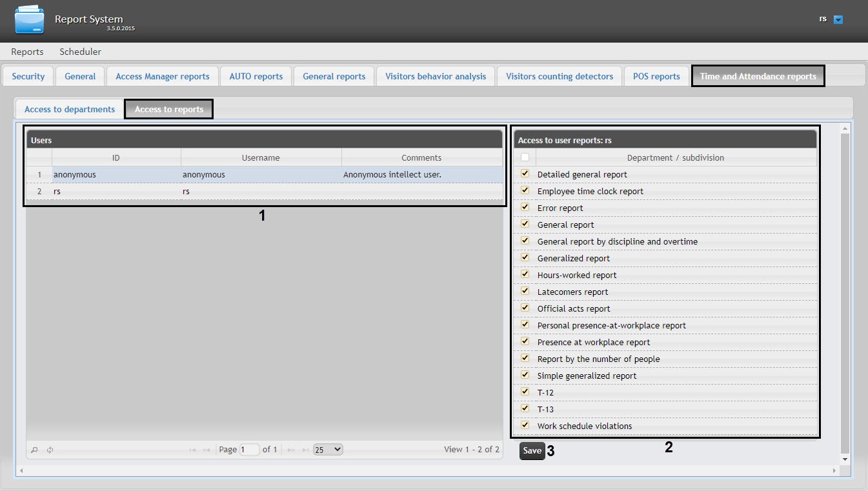This screenshot has height=491, width=868.
Task: Click the vertical scrollbar up arrow
Action: pyautogui.click(x=845, y=130)
